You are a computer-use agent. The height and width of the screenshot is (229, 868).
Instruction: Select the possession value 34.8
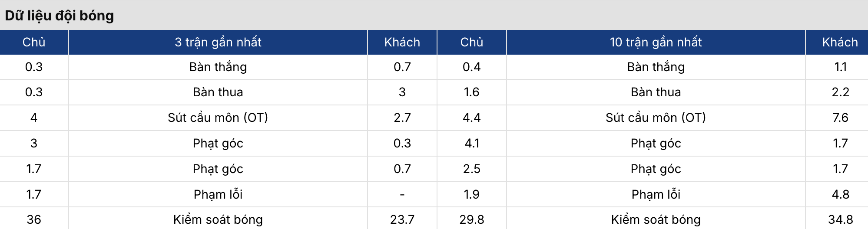tap(840, 219)
